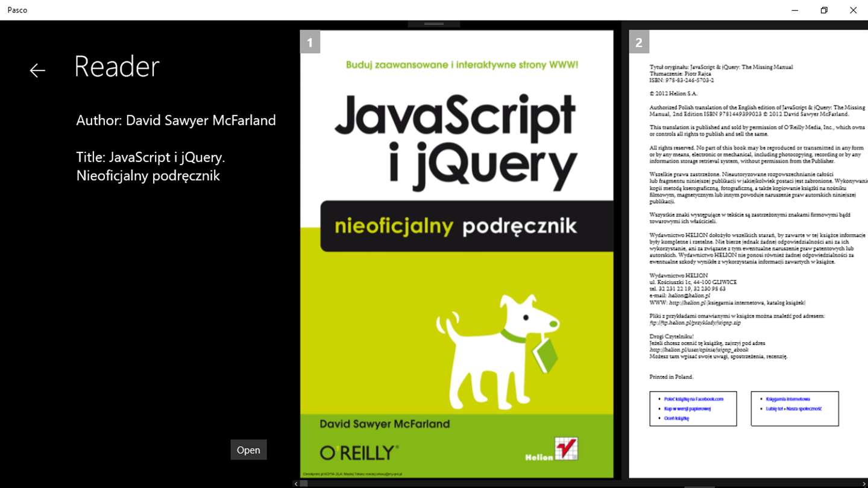868x488 pixels.
Task: Minimize the Pasco window
Action: coord(795,10)
